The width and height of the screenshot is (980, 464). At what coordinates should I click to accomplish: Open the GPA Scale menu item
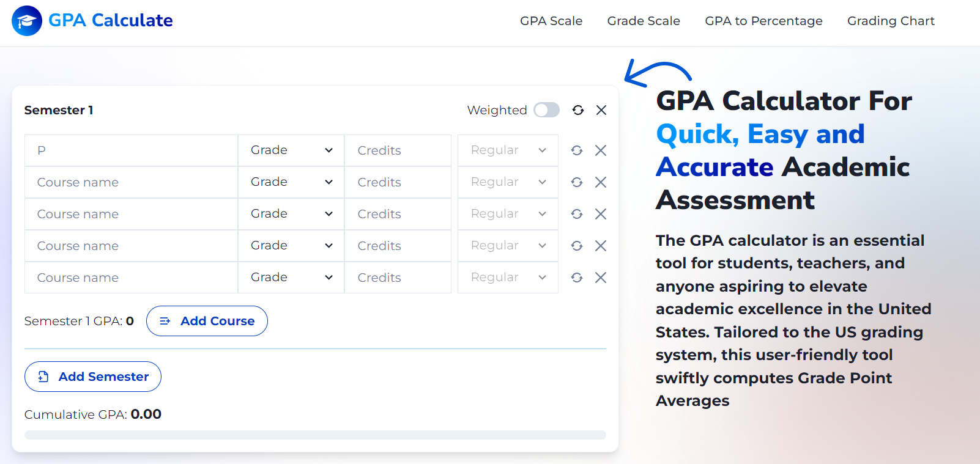(551, 20)
